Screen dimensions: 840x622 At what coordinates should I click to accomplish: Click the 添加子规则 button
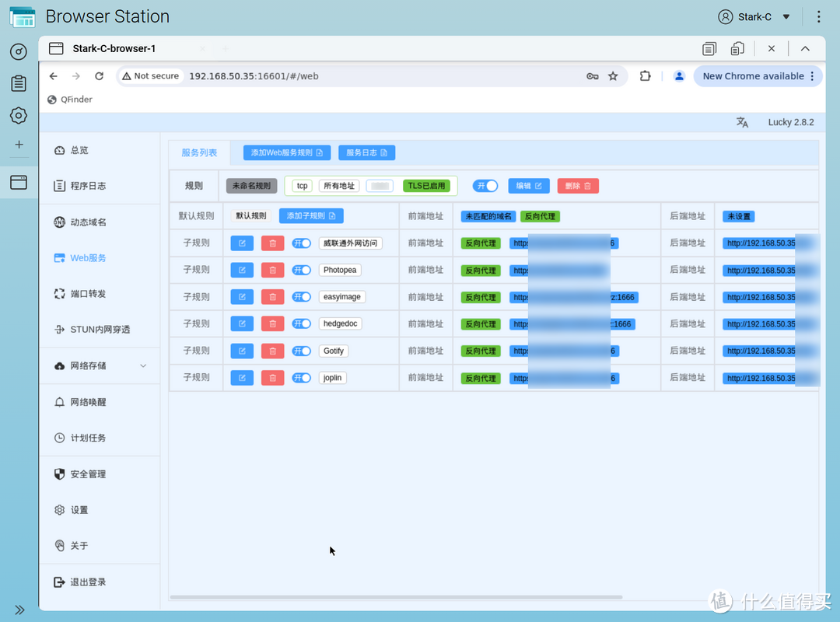tap(311, 216)
